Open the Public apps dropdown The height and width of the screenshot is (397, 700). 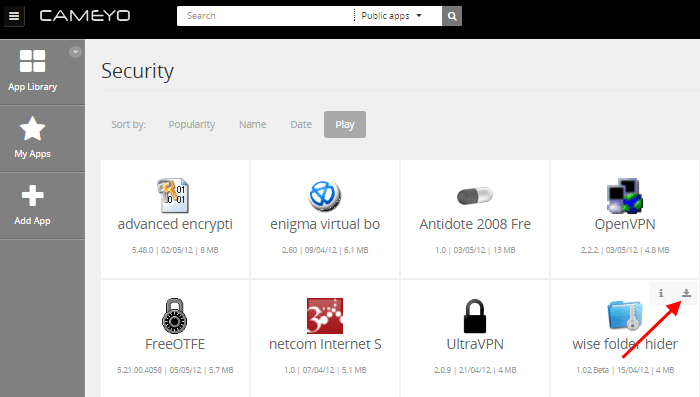click(391, 16)
